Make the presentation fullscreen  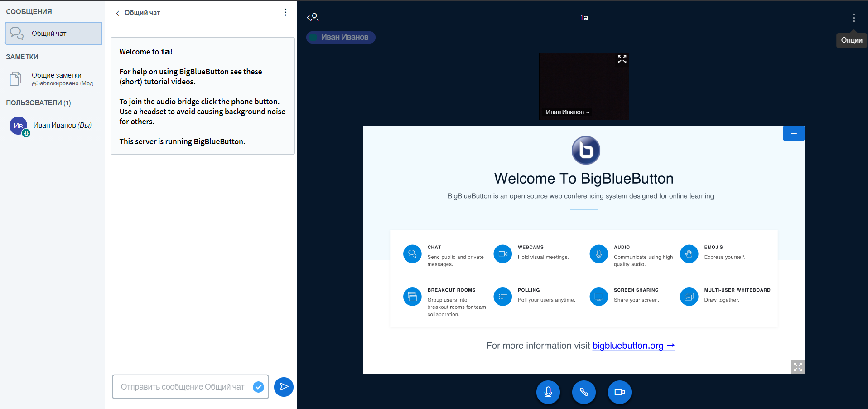797,367
